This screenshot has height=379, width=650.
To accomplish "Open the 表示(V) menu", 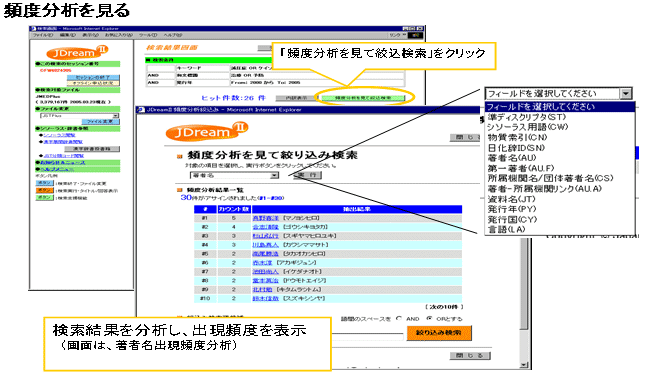I will click(x=90, y=35).
